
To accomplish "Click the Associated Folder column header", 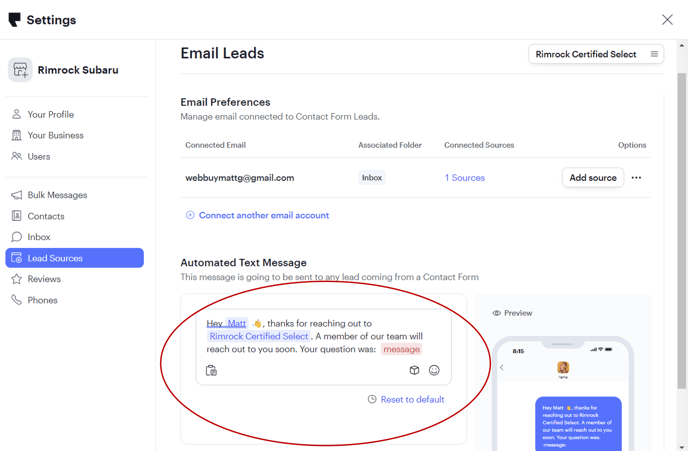I will point(390,145).
